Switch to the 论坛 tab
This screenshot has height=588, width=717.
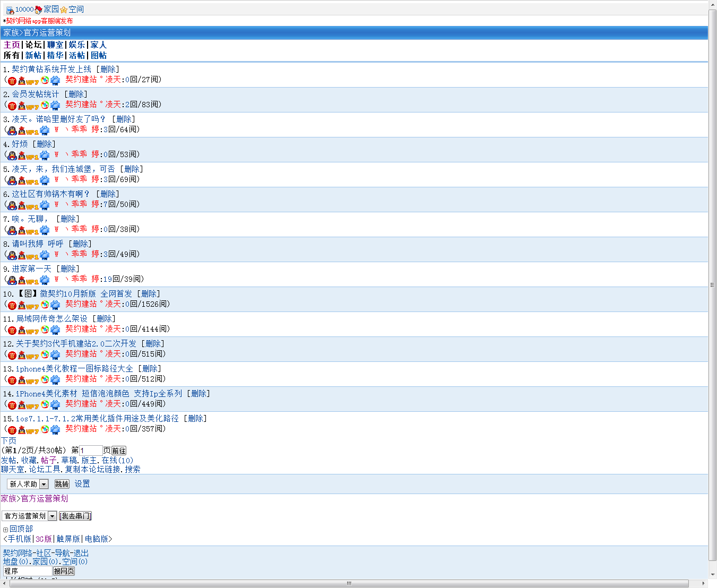click(33, 45)
